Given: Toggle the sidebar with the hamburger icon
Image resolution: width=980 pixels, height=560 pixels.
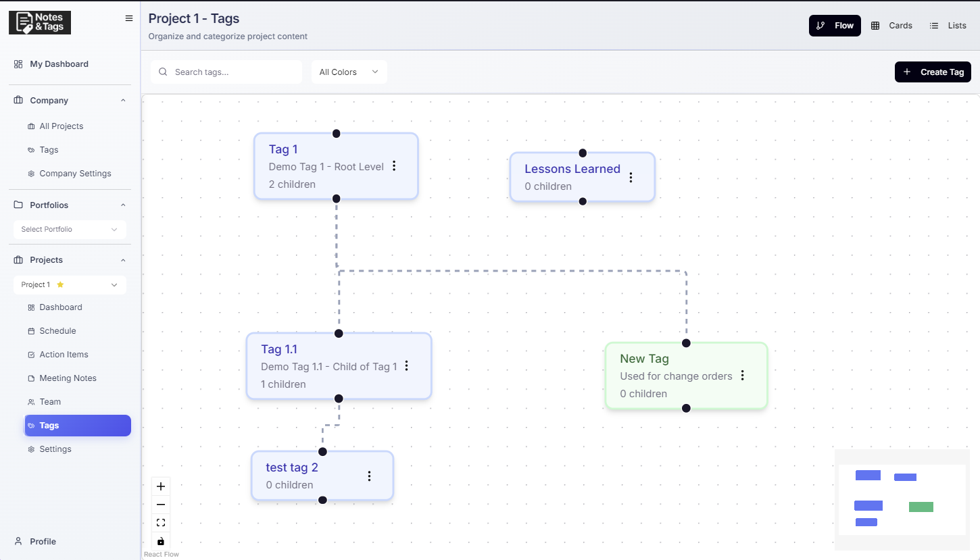Looking at the screenshot, I should pyautogui.click(x=129, y=18).
